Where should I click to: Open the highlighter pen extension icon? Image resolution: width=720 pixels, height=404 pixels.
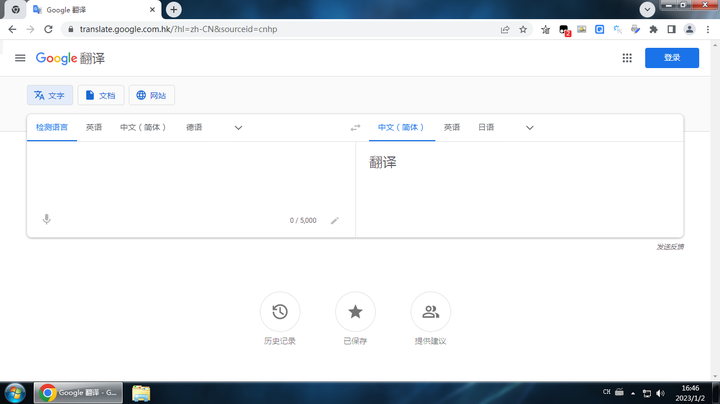coord(636,29)
